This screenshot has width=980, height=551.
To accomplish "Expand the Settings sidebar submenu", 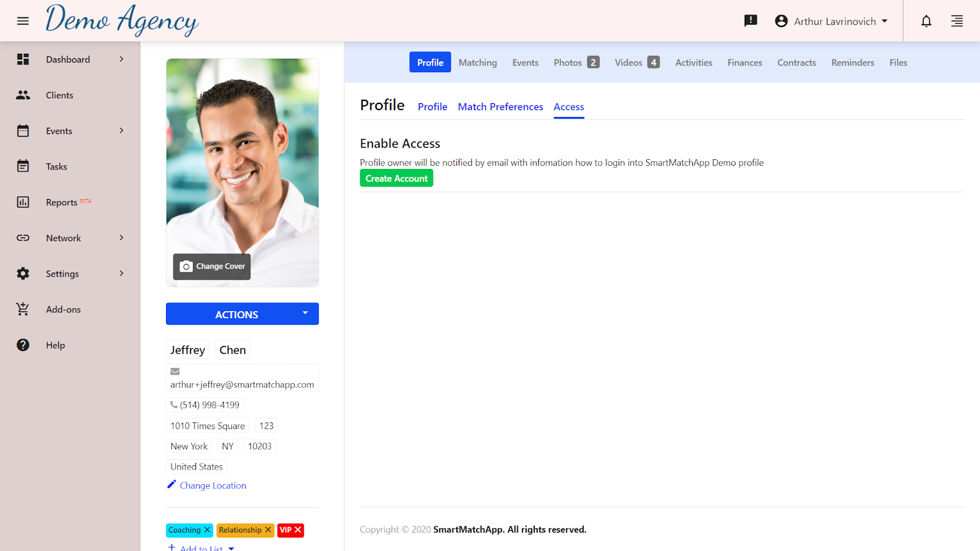I will [61, 273].
